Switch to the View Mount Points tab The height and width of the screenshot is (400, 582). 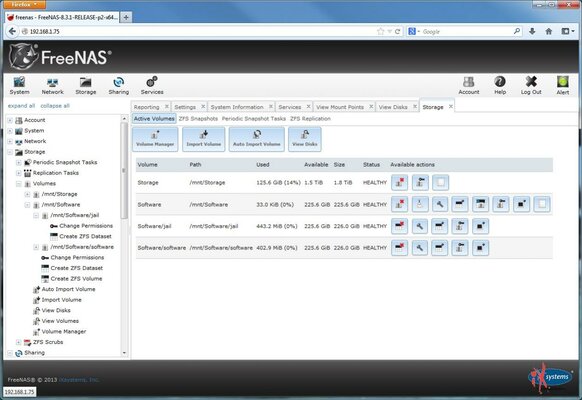[x=340, y=107]
